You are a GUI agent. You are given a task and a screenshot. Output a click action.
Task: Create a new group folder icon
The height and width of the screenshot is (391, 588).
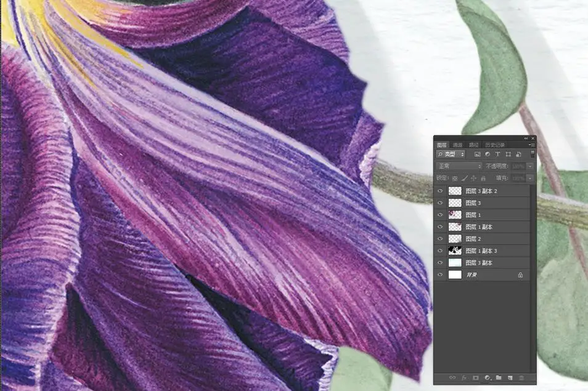click(499, 378)
